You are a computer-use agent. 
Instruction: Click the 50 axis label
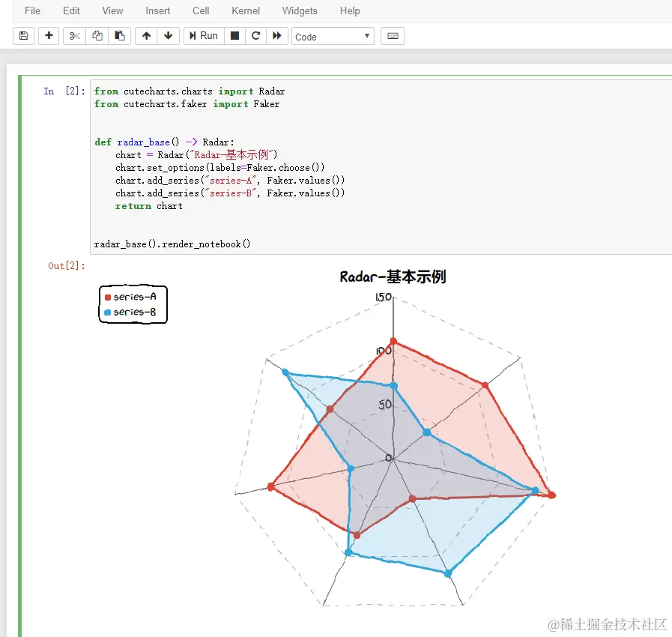coord(385,404)
